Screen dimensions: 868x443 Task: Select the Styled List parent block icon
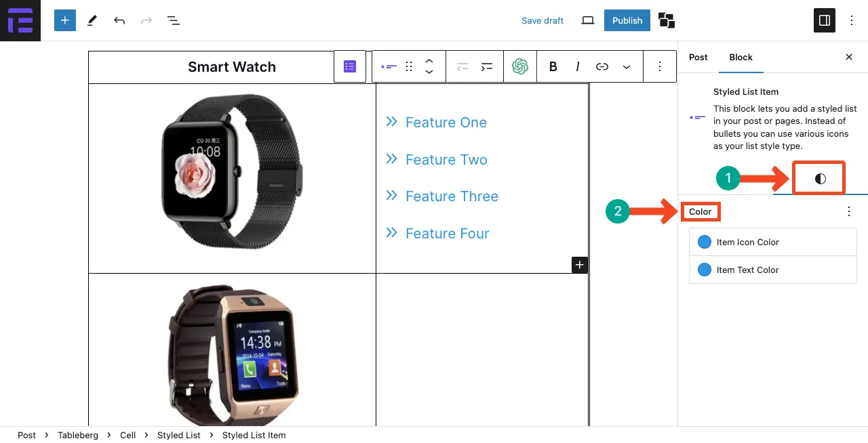(350, 66)
